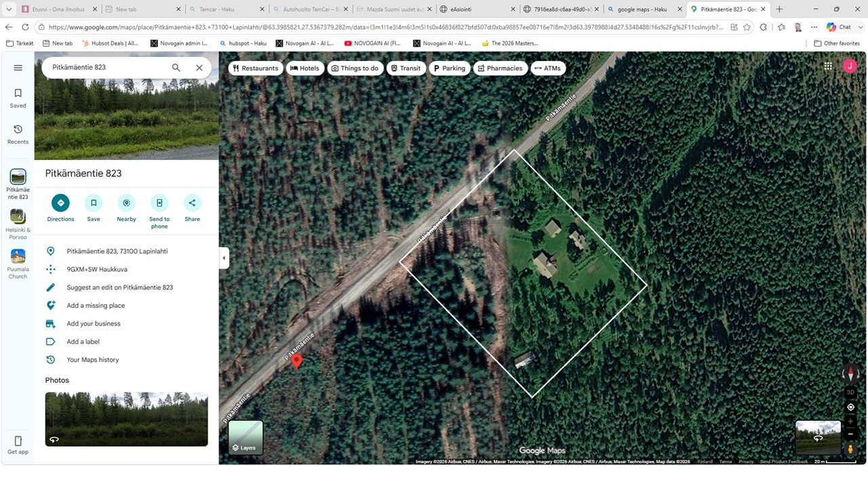Filter map by Pharmacies

coord(500,68)
